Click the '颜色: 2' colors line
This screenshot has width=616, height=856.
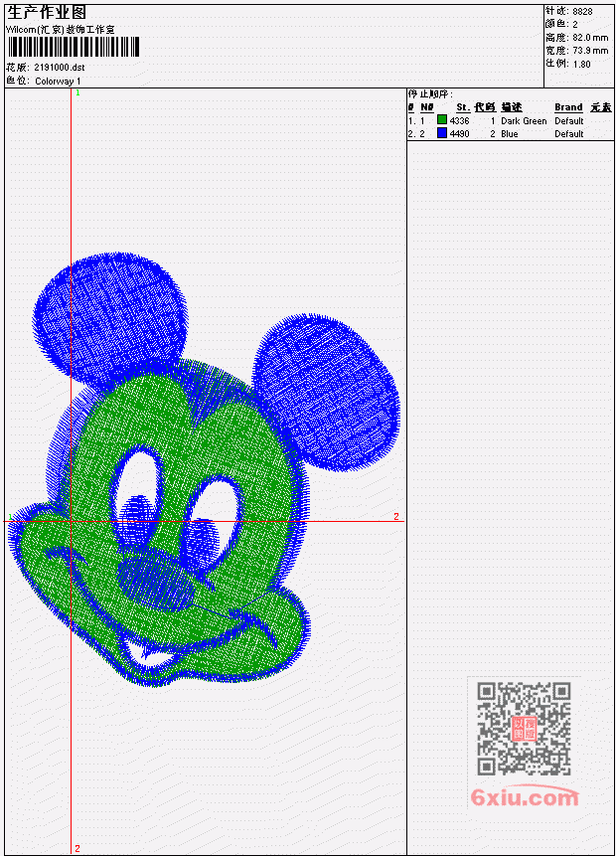[561, 24]
